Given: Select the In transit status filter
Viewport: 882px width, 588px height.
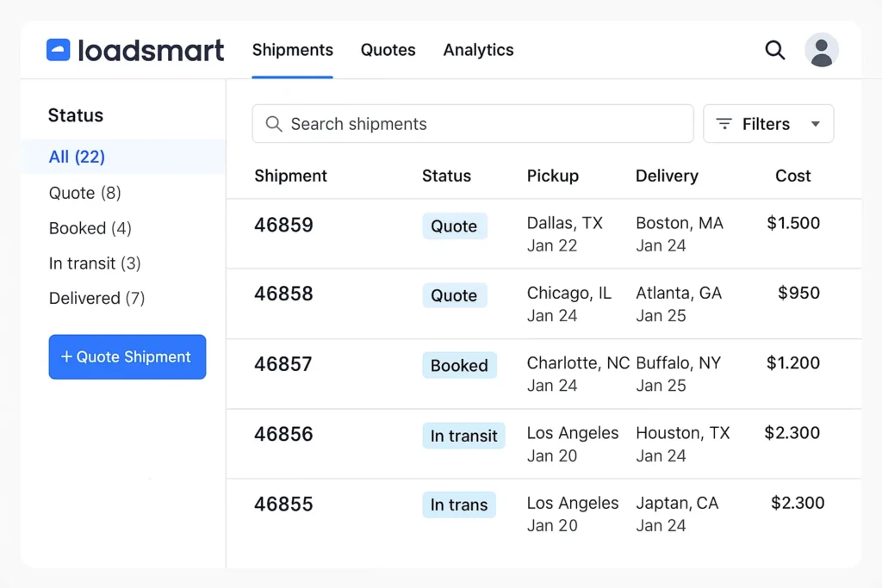Looking at the screenshot, I should coord(95,263).
